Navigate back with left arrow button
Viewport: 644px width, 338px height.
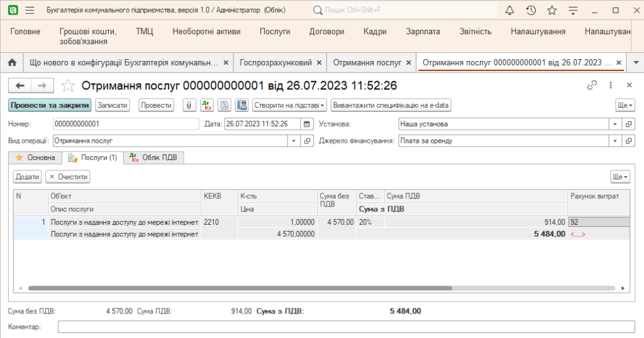20,85
